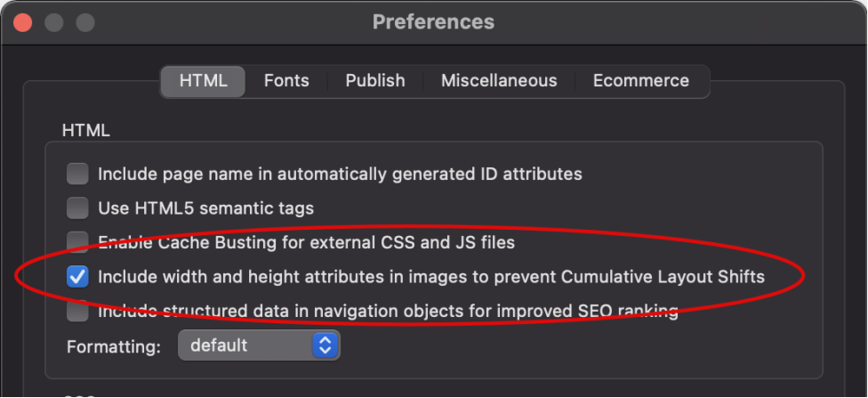
Task: Click the HTML section heading above the options
Action: tap(85, 130)
